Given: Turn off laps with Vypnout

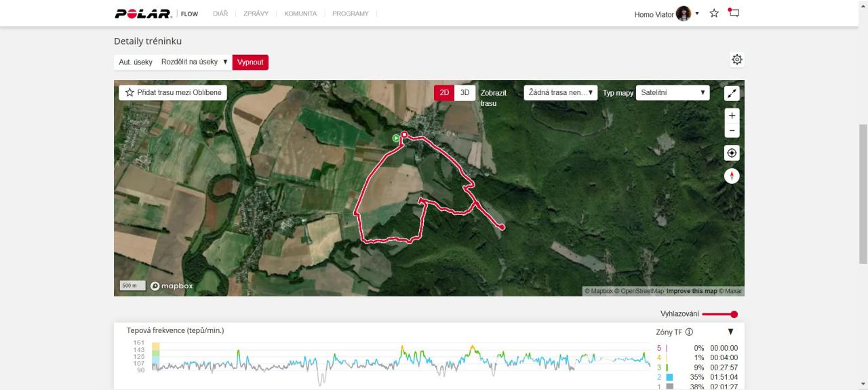Looking at the screenshot, I should [x=250, y=62].
